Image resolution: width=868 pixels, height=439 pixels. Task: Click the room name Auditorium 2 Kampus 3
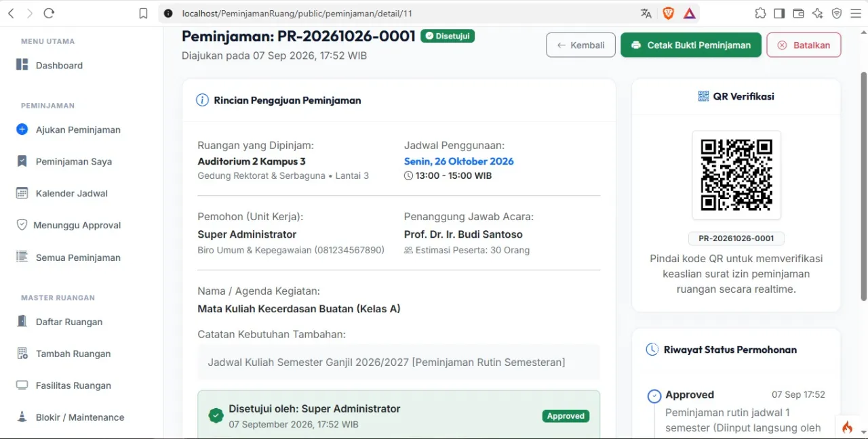tap(252, 161)
